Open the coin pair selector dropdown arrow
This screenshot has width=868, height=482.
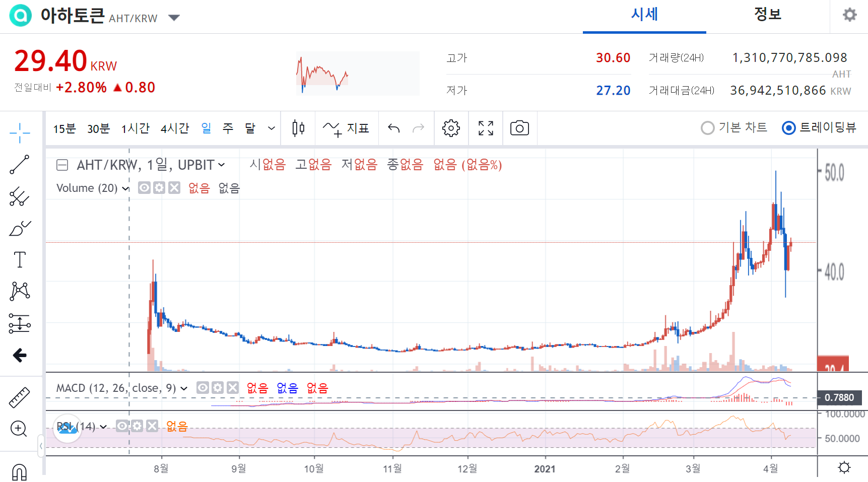pyautogui.click(x=174, y=18)
